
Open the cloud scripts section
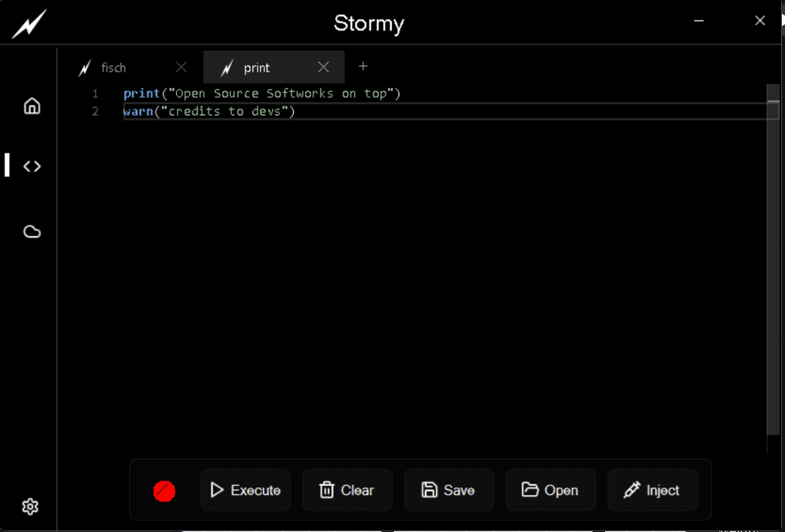click(31, 232)
